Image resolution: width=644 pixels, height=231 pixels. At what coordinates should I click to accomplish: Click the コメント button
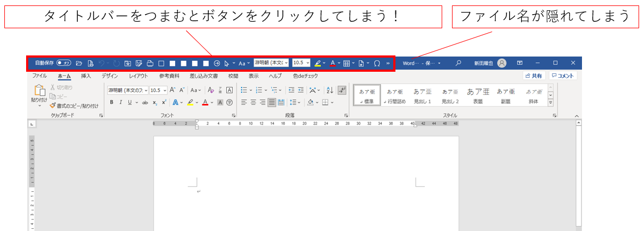(563, 76)
